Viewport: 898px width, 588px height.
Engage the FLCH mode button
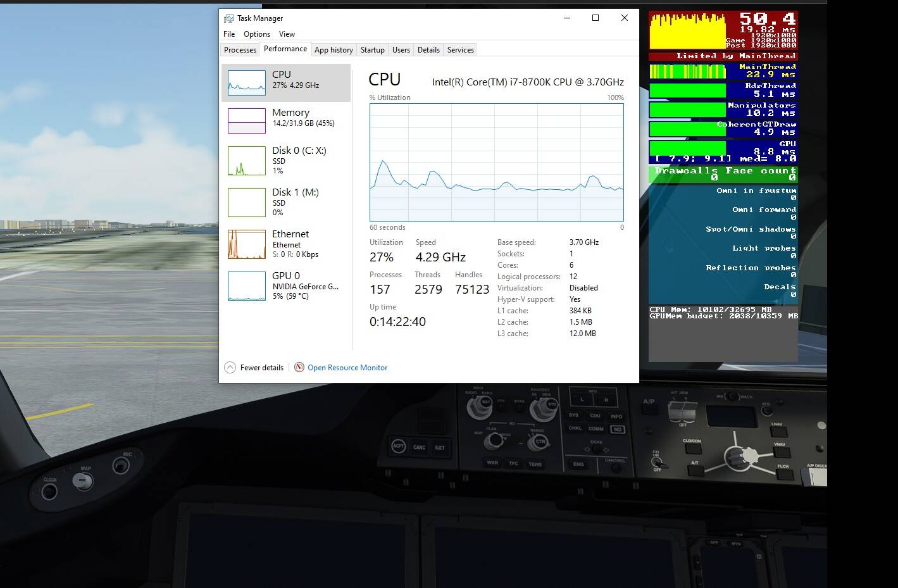pyautogui.click(x=785, y=475)
